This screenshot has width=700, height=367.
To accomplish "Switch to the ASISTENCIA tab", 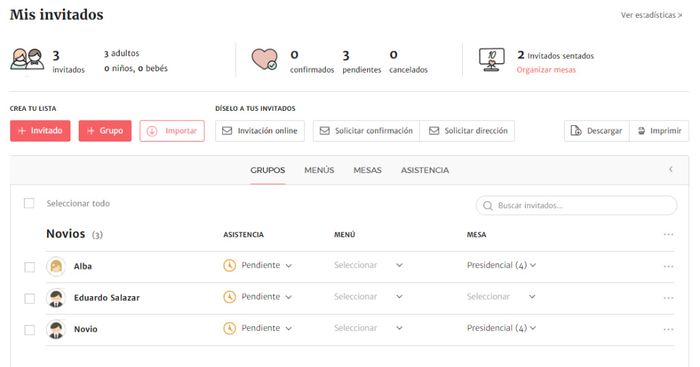I will [x=425, y=170].
